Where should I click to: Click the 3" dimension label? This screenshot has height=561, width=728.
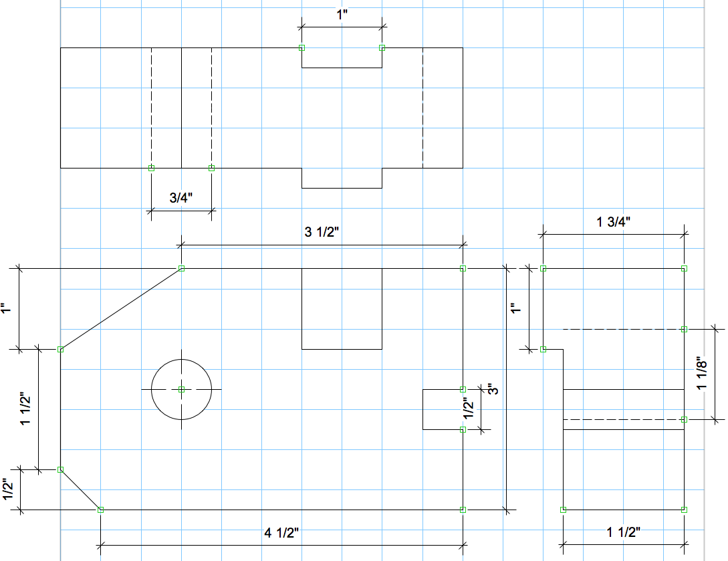point(494,390)
